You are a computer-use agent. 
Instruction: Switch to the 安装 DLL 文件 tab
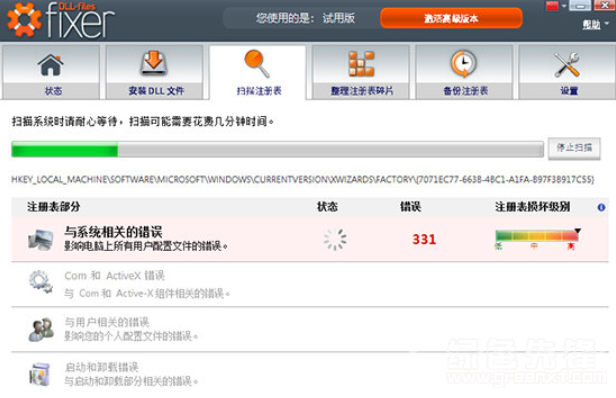point(154,72)
